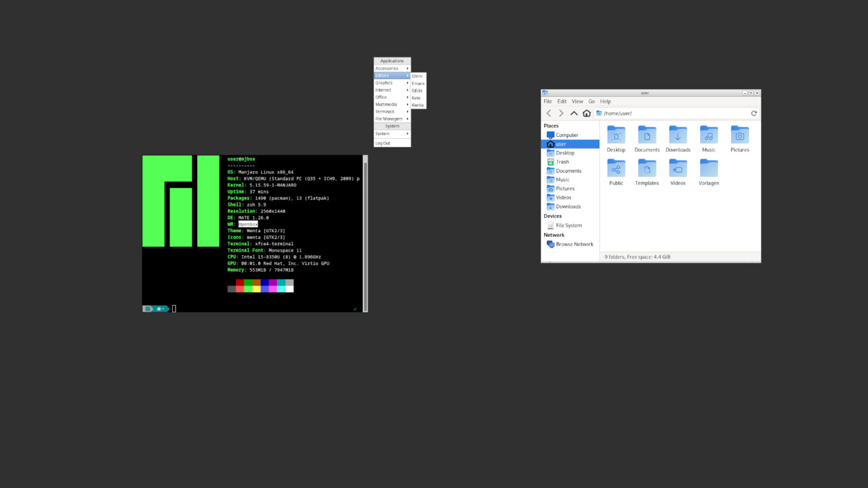This screenshot has width=868, height=488.
Task: Expand the File Managers submenu
Action: [x=390, y=119]
